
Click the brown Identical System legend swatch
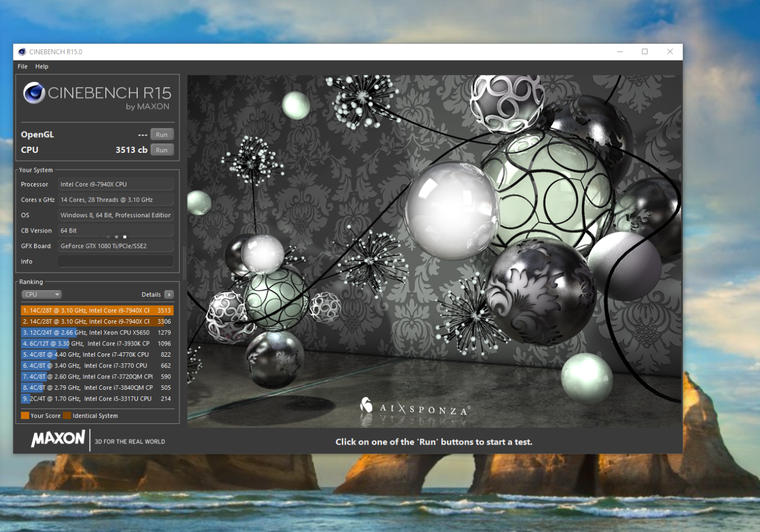67,416
